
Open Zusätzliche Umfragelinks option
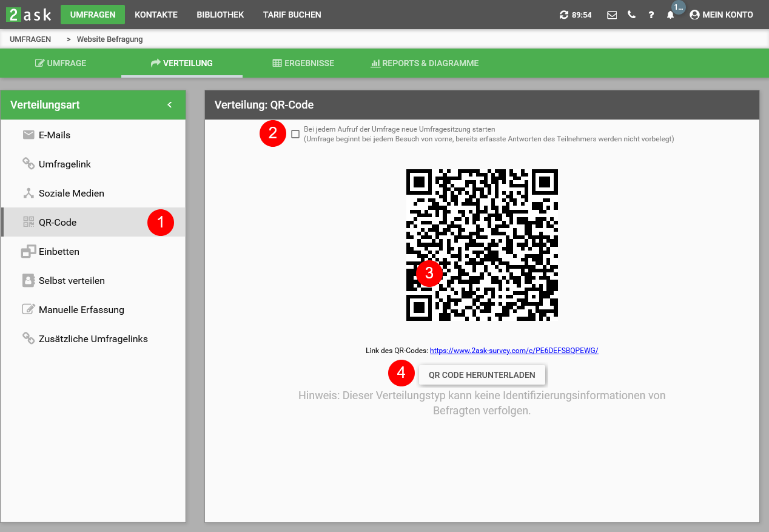(x=93, y=338)
